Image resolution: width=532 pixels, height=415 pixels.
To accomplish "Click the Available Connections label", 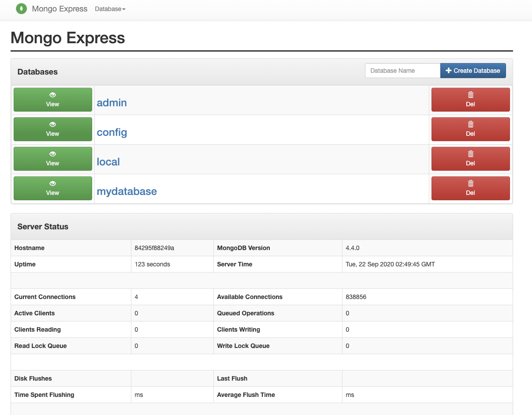I will point(250,297).
